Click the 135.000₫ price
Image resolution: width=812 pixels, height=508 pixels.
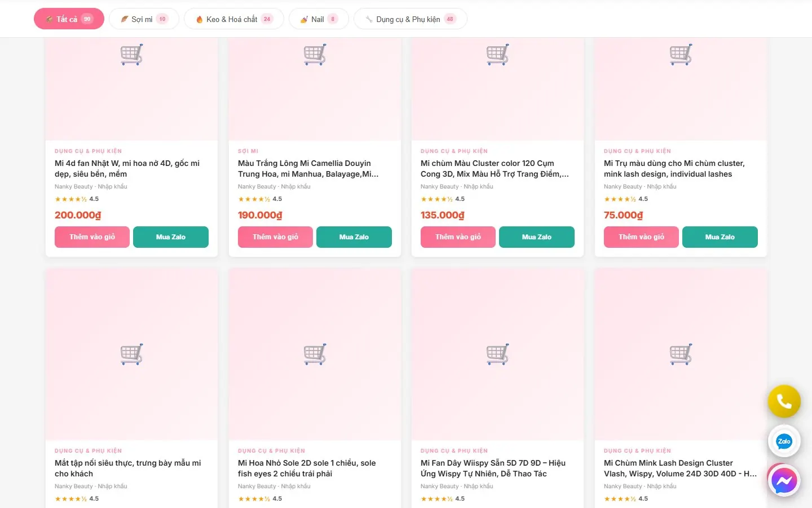443,215
